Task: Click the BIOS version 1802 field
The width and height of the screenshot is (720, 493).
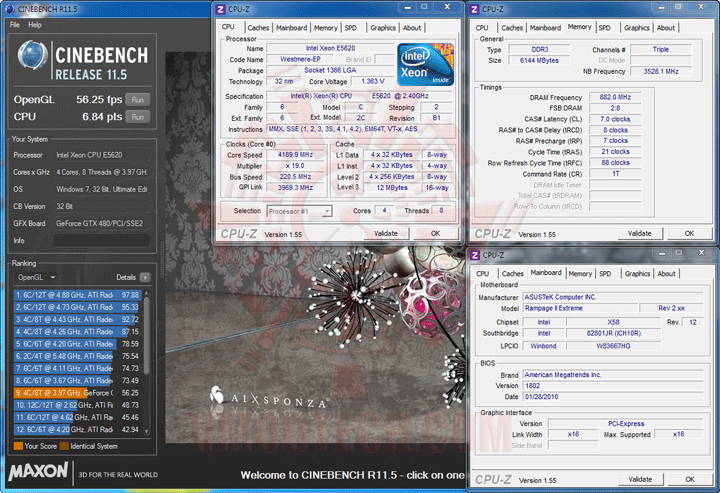Action: (613, 386)
